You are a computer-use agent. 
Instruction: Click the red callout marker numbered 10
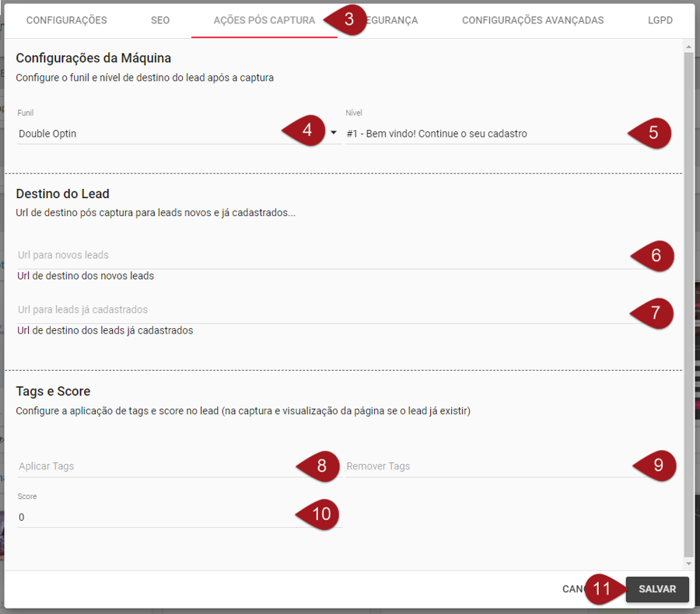(320, 514)
